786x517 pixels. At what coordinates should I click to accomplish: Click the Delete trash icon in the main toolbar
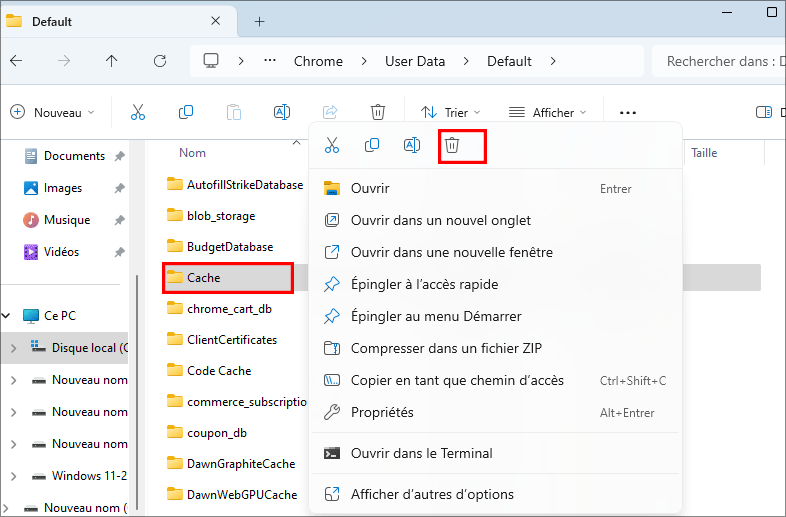377,112
